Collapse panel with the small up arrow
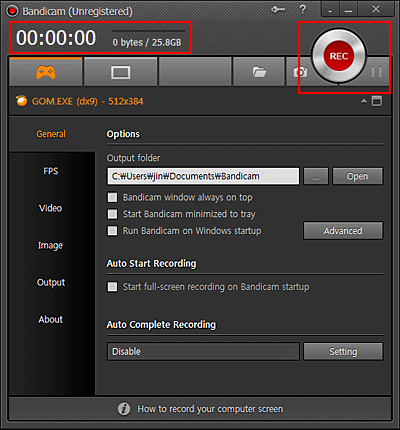400x430 pixels. click(x=364, y=101)
